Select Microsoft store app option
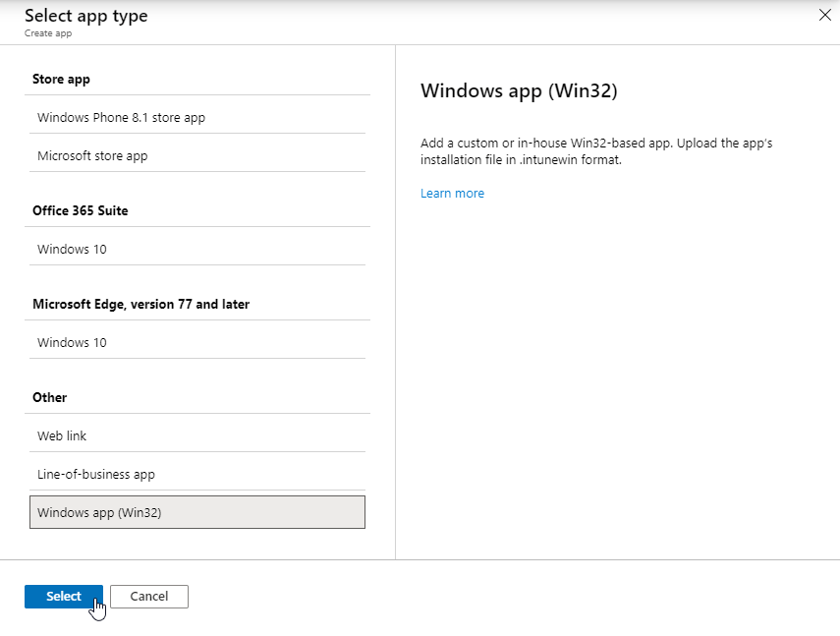This screenshot has height=636, width=840. pyautogui.click(x=92, y=155)
